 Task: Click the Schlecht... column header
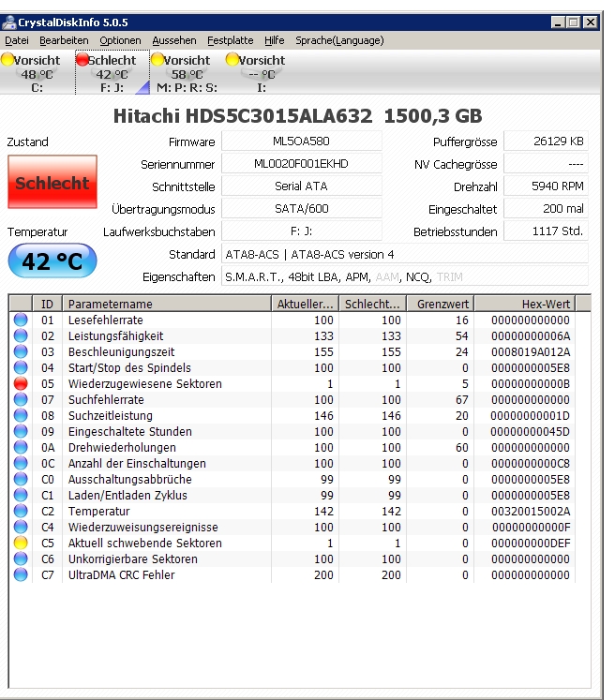[373, 304]
